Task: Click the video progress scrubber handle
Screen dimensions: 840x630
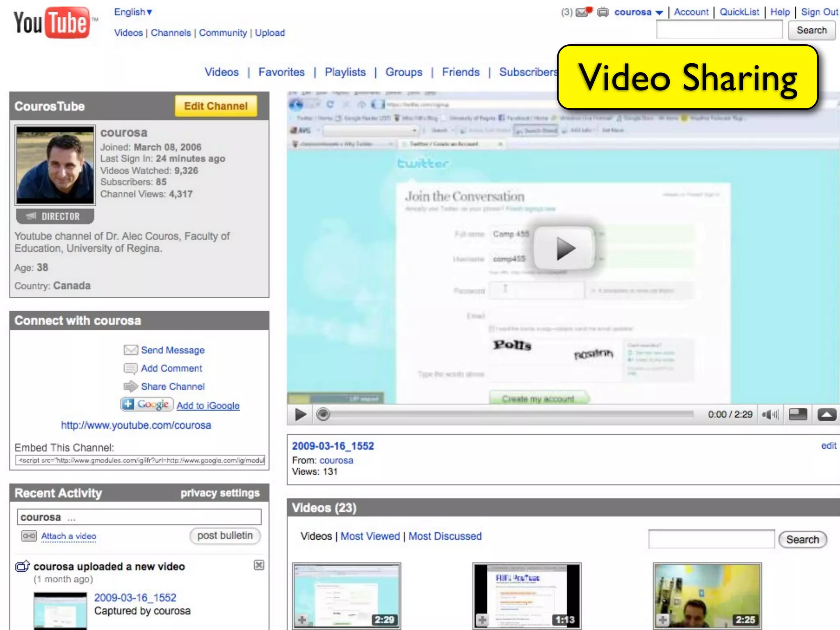Action: tap(323, 414)
